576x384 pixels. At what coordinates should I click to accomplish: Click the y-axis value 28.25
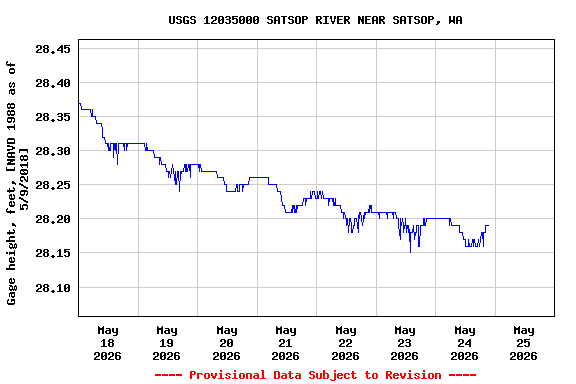pos(53,185)
